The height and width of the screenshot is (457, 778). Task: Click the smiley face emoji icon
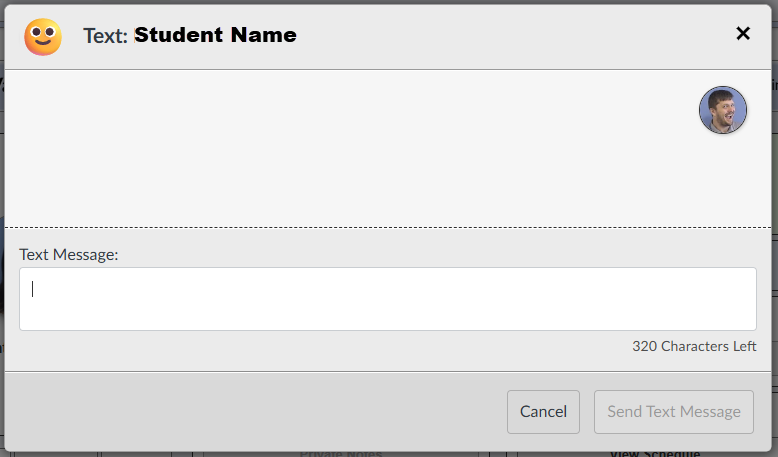[x=43, y=37]
